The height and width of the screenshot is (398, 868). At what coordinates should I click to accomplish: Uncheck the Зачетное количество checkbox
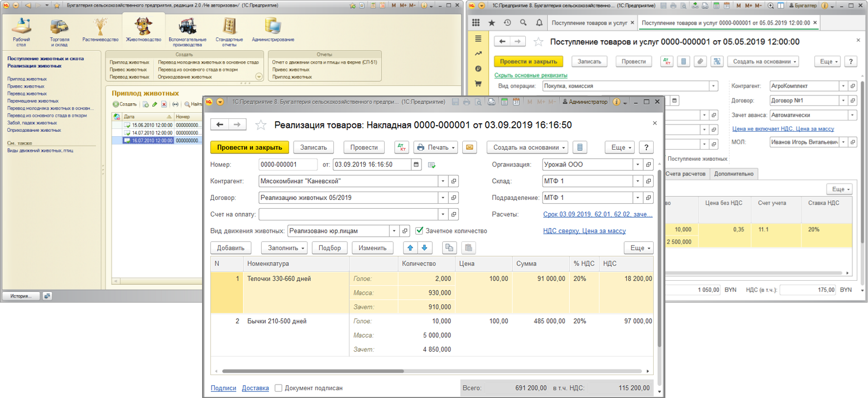click(x=420, y=231)
